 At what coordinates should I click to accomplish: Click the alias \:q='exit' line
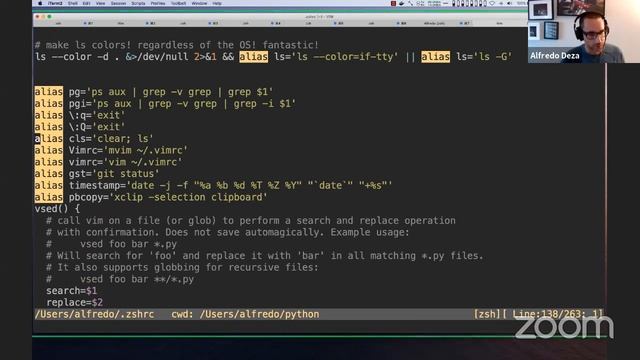point(80,115)
